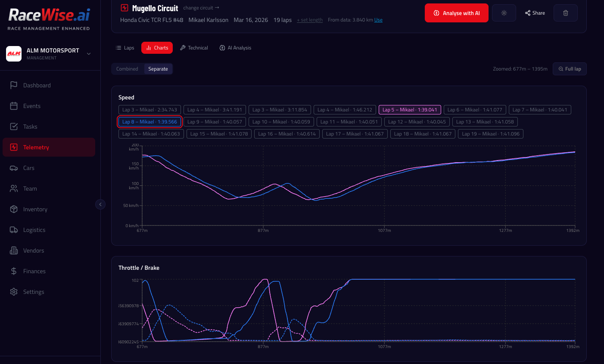Expand the ALM Motorsport team dropdown
Viewport: 604px width, 364px height.
point(89,54)
